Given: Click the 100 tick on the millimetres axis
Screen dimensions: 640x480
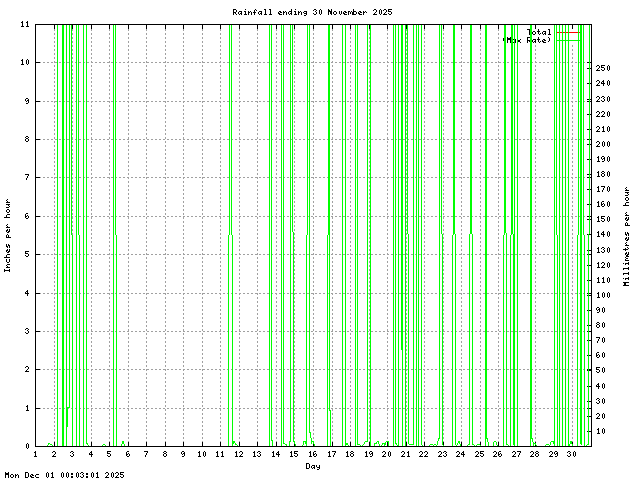Looking at the screenshot, I should 603,295.
